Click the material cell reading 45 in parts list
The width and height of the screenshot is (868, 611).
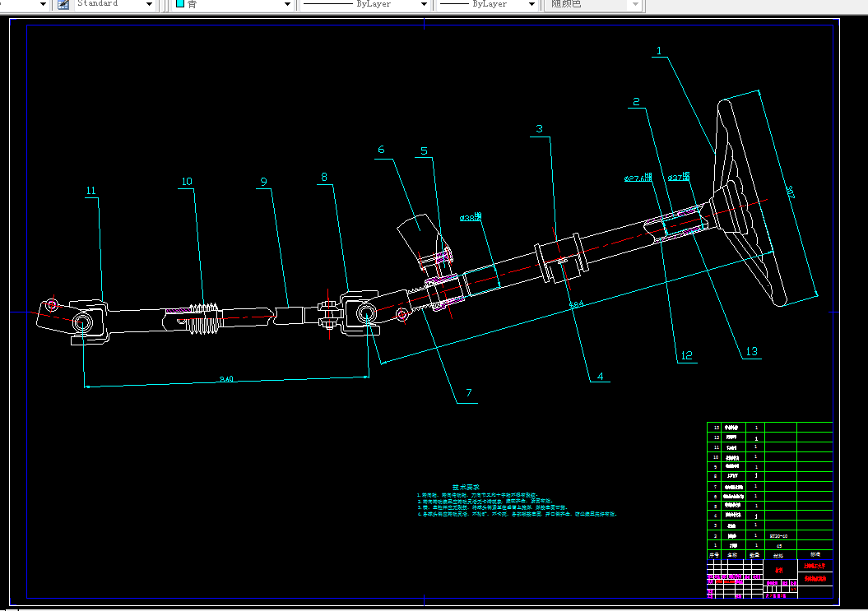pyautogui.click(x=779, y=546)
